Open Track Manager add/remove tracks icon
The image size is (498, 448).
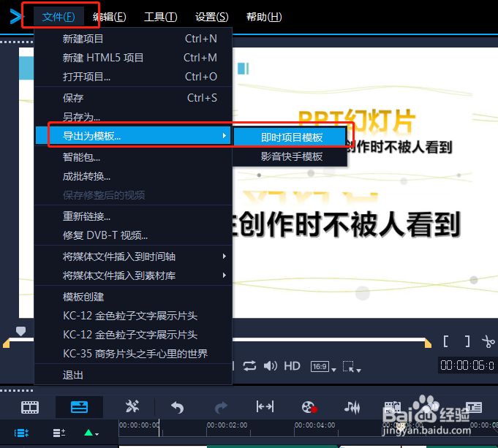tap(59, 433)
